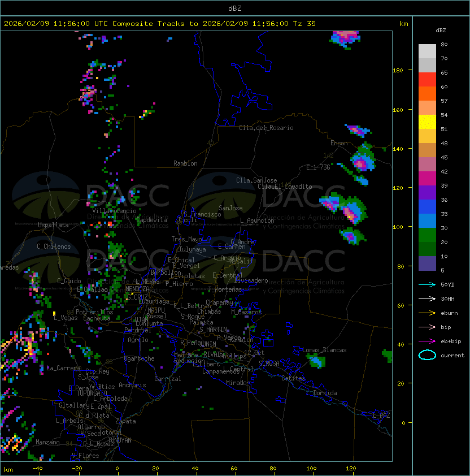
Task: Click the 'Clla.SanJose' place label
Action: click(256, 180)
